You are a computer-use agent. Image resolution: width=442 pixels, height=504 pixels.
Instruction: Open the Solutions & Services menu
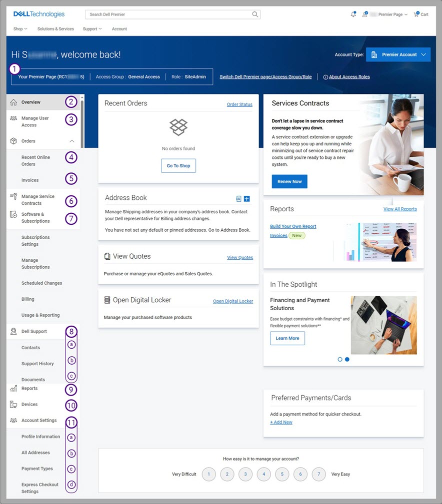55,28
